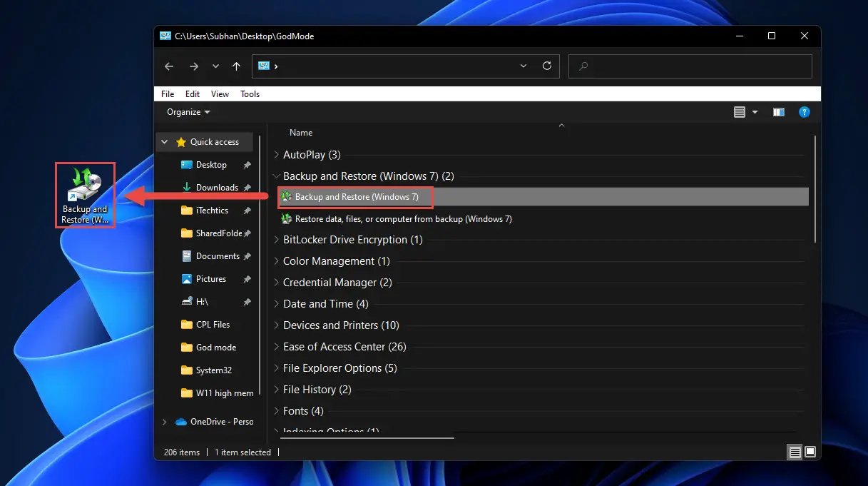Open the Organize dropdown

(x=188, y=112)
